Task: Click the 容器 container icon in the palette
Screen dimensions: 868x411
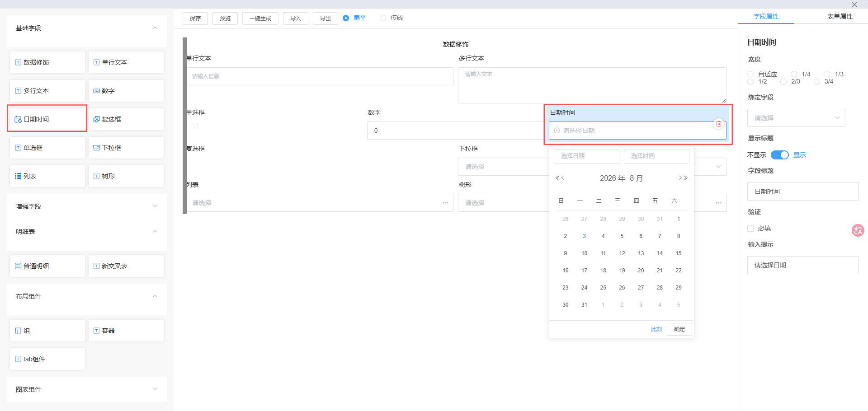Action: pos(96,331)
